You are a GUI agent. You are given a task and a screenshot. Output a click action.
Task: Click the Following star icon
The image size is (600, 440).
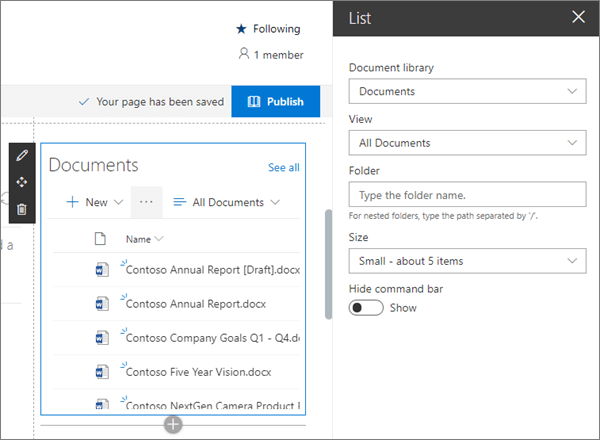point(240,29)
